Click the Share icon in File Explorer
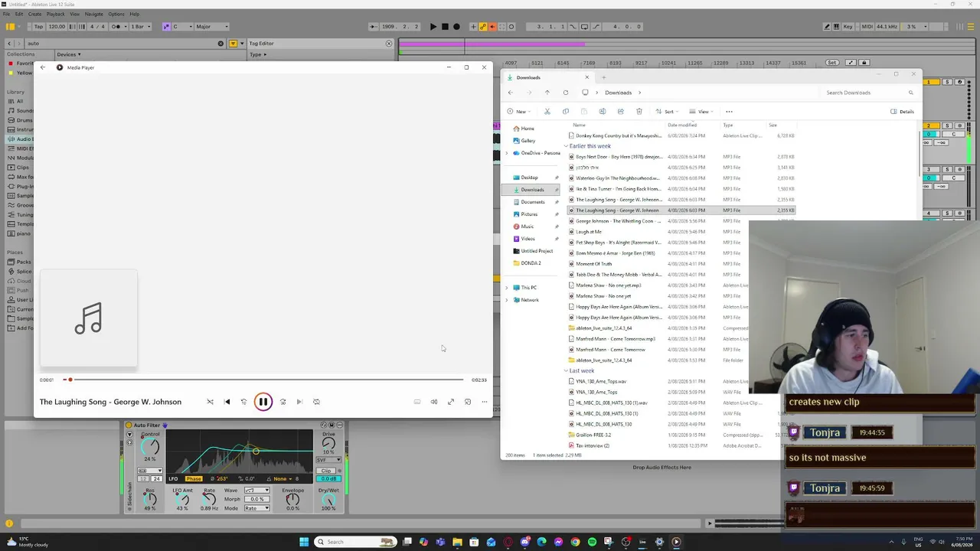980x551 pixels. click(x=621, y=112)
